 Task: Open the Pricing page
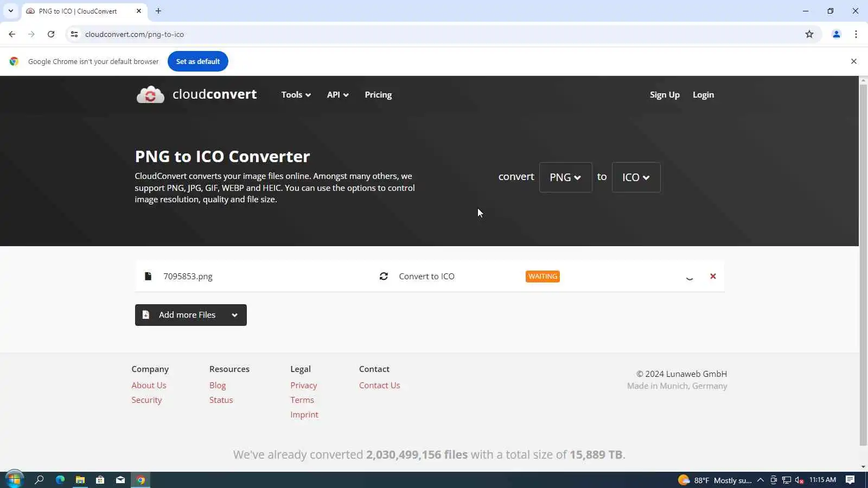coord(378,95)
